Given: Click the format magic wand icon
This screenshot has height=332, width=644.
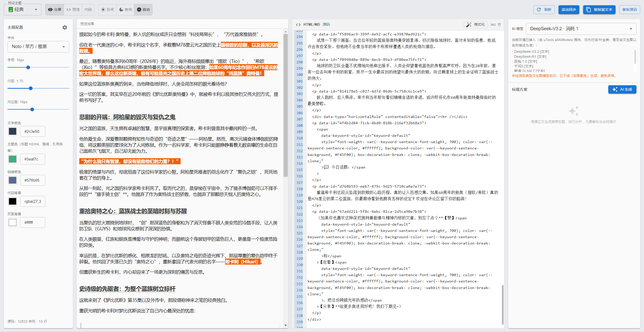Looking at the screenshot, I should [469, 25].
